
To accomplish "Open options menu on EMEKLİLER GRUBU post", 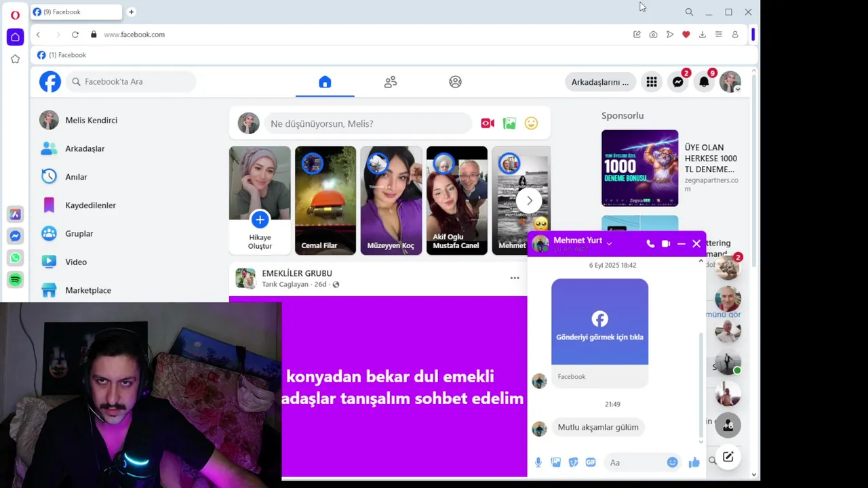I will click(x=515, y=278).
